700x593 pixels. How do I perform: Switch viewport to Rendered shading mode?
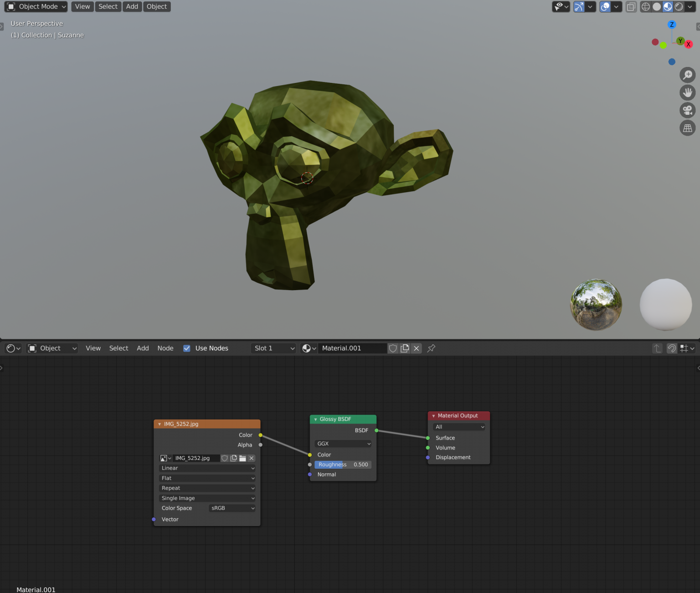click(679, 6)
